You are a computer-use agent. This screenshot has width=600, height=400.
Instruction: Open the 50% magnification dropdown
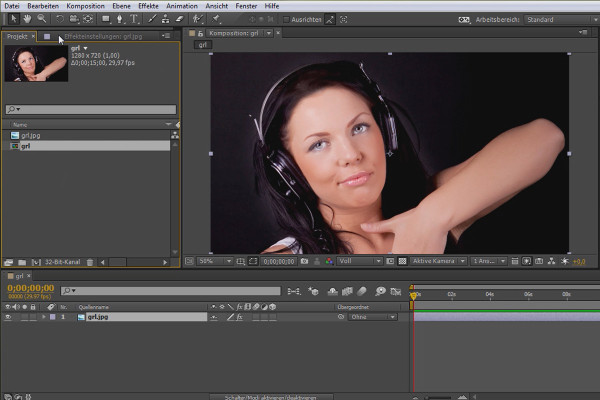click(x=215, y=261)
